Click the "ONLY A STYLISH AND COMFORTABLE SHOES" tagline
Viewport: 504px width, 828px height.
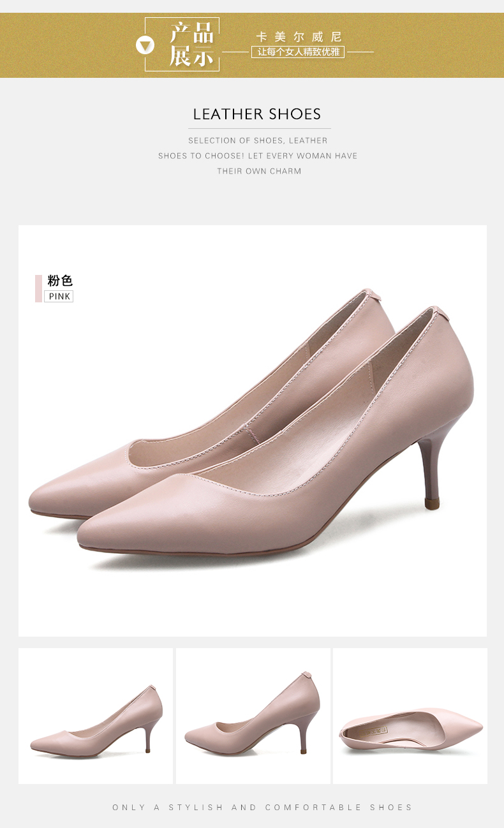coord(262,808)
